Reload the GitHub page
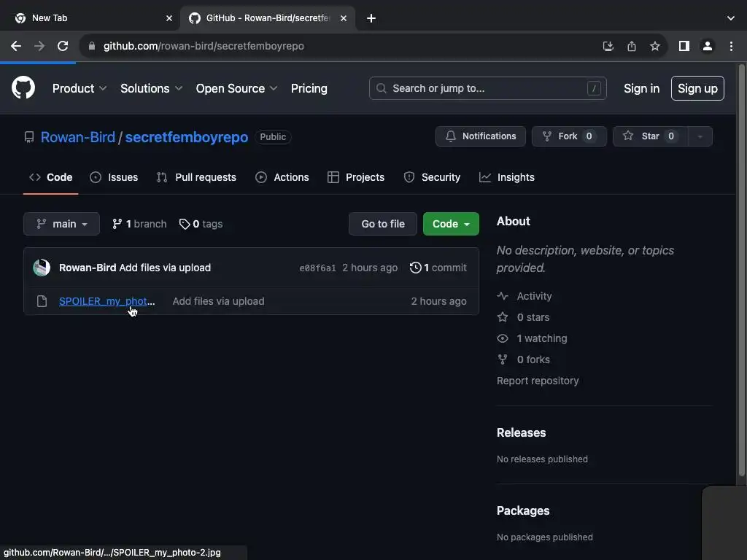This screenshot has width=747, height=560. [63, 46]
